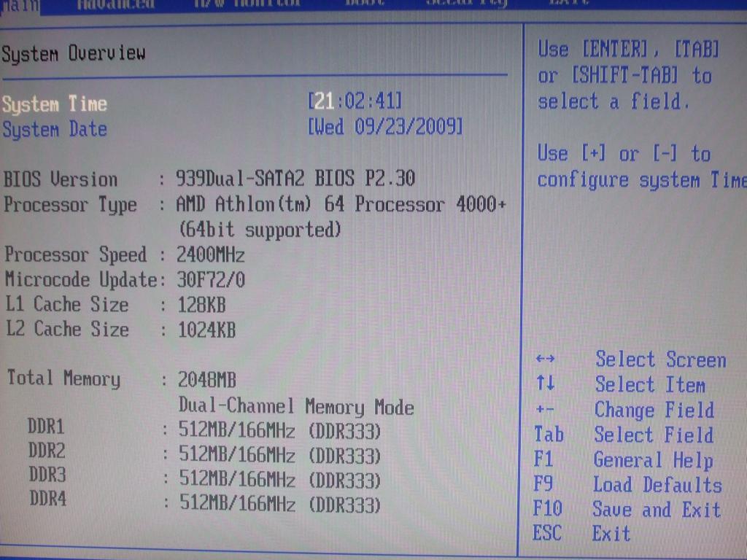
Task: Click AMD Athlon(tm) 64 Processor 4000+ text
Action: 341,204
